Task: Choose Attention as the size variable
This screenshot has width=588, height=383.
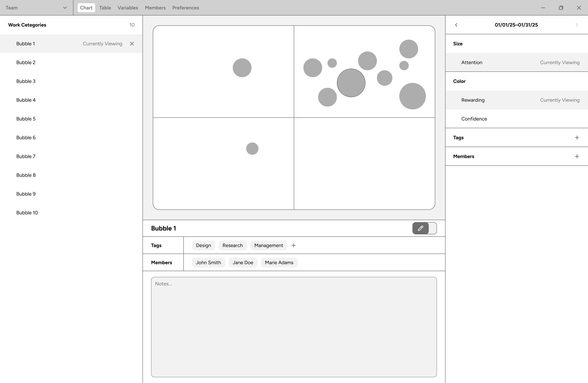Action: (517, 62)
